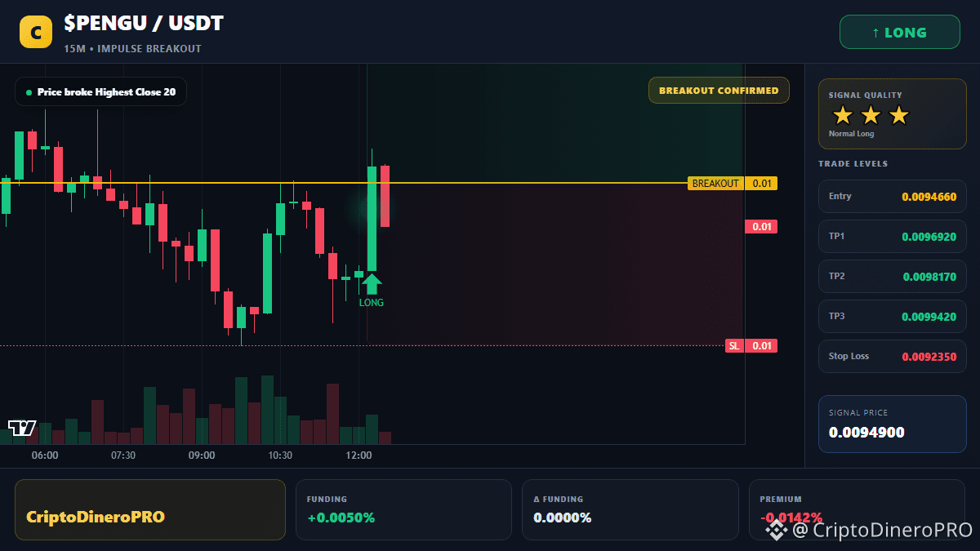Screen dimensions: 980x551
Task: Click the 09:00 time axis label
Action: pyautogui.click(x=202, y=455)
